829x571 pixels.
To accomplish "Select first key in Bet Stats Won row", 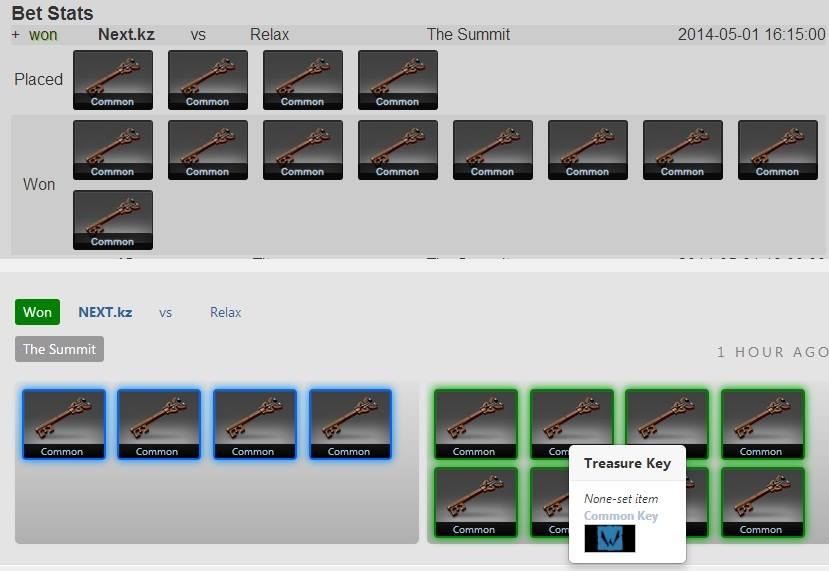I will point(113,150).
